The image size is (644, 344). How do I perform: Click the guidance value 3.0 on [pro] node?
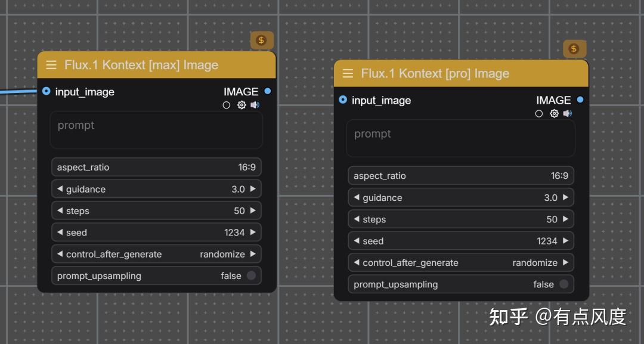(x=551, y=198)
